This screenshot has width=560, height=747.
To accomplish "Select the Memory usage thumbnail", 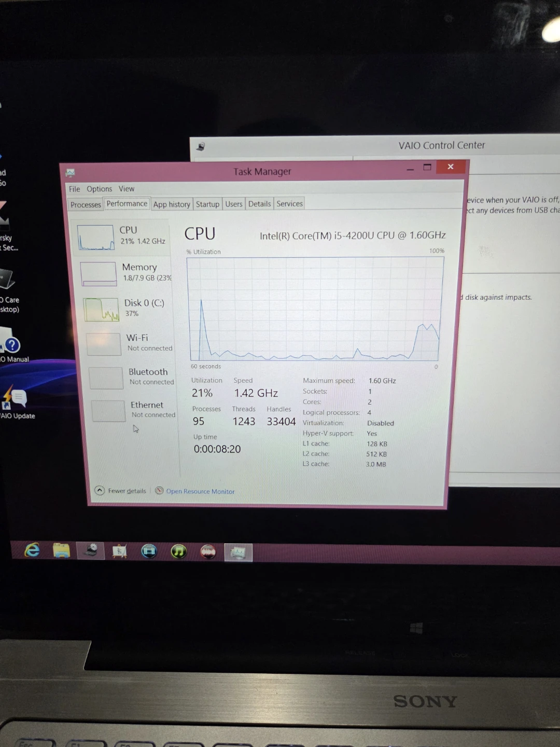I will pos(99,274).
